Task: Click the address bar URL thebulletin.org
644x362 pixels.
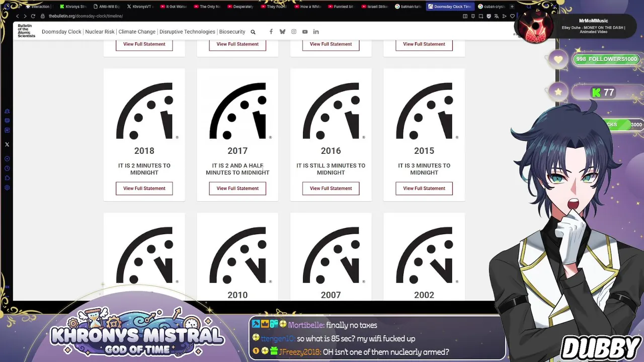Action: [x=85, y=16]
